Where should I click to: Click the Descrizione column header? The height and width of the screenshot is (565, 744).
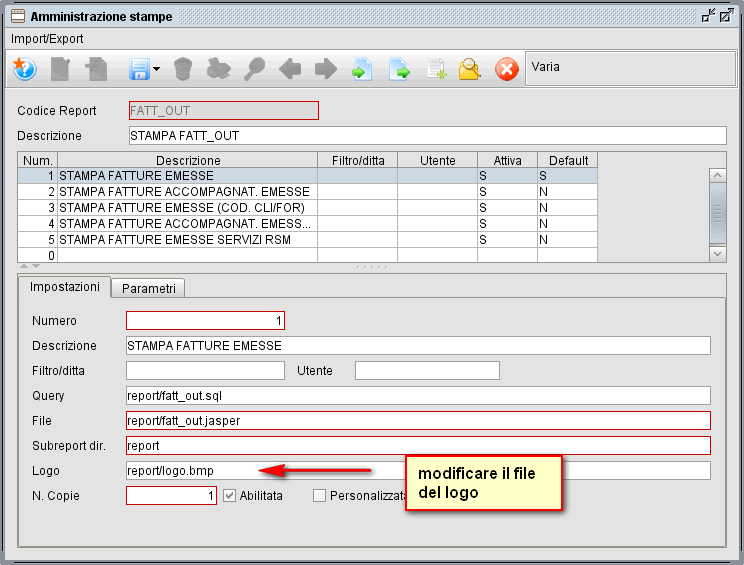(x=188, y=160)
